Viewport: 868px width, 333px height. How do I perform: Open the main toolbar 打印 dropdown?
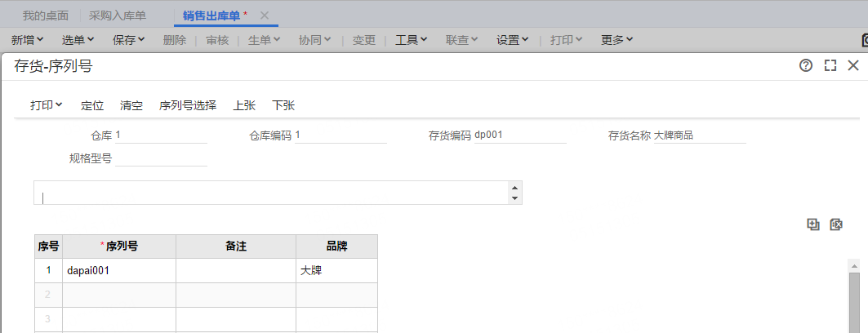tap(567, 40)
